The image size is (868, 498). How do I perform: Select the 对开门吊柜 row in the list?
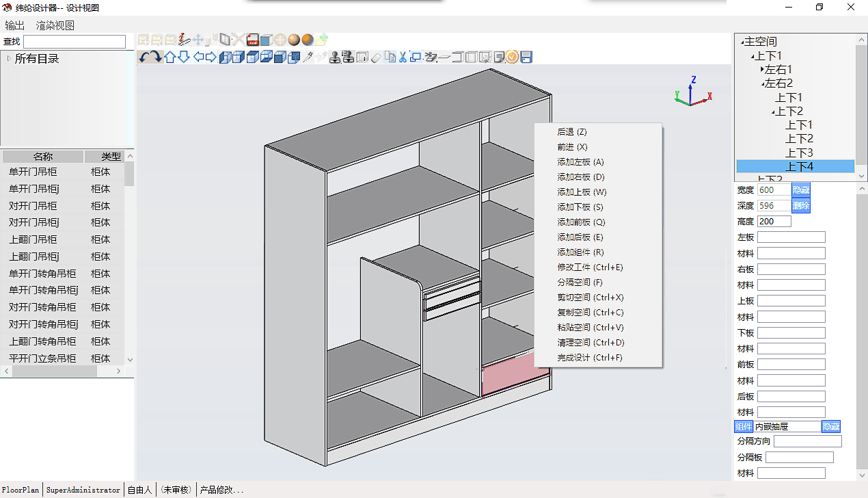click(62, 206)
